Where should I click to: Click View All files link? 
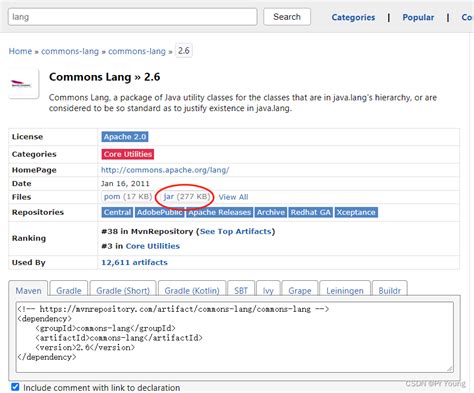click(233, 197)
